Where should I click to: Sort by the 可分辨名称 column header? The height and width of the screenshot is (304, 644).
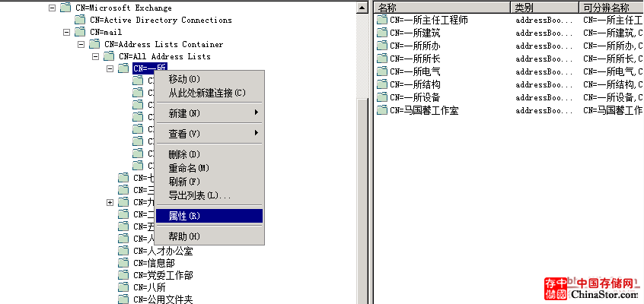611,8
